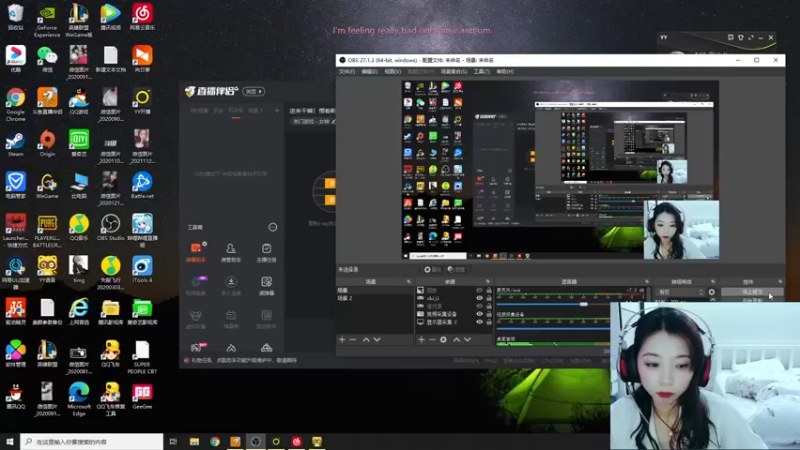
Task: Open iTools 4 desktop shortcut
Action: (142, 270)
